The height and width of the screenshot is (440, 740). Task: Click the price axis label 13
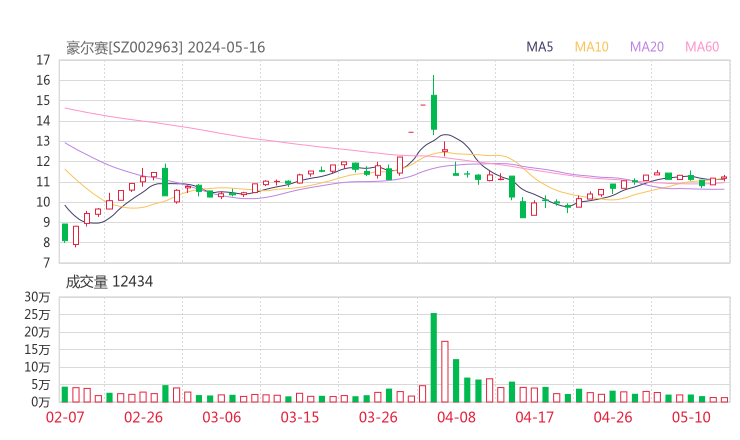coord(43,141)
